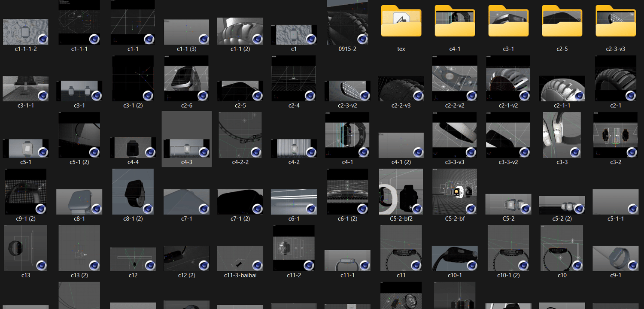Click the file name c11-2
644x309 pixels.
(294, 276)
